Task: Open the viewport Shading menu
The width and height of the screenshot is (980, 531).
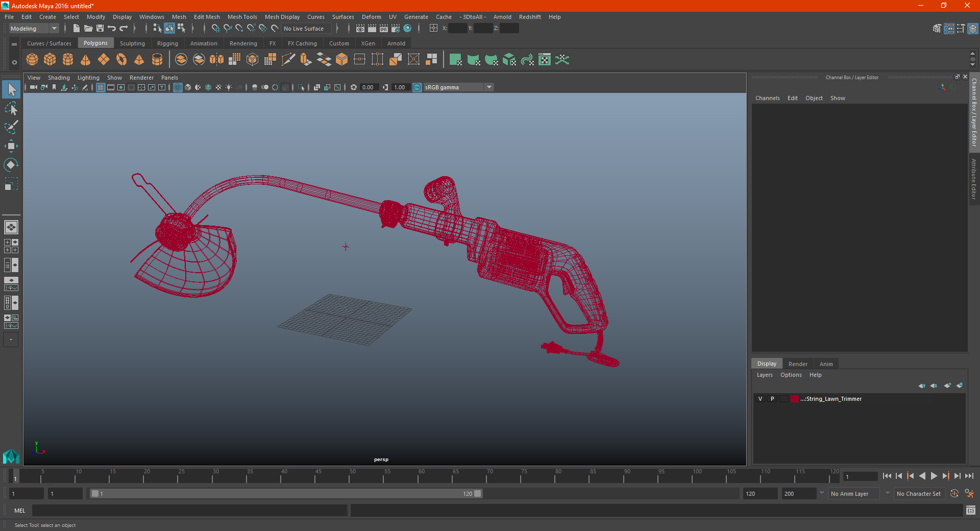Action: [x=59, y=78]
